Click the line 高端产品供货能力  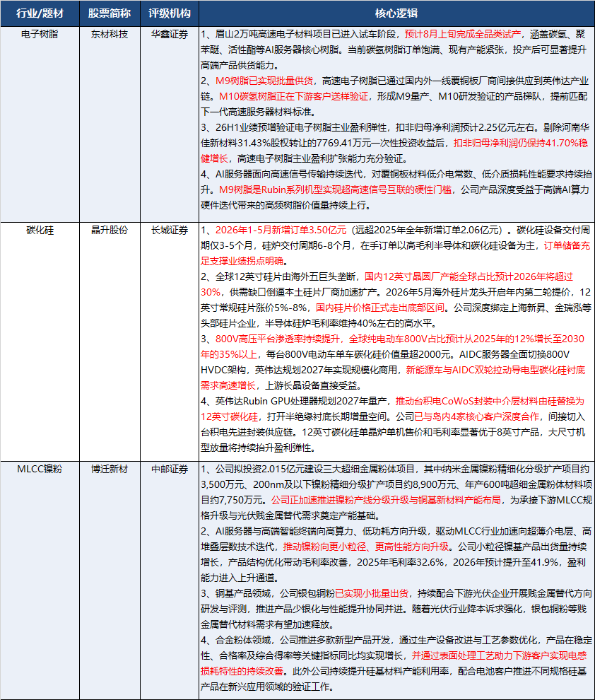pyautogui.click(x=240, y=65)
